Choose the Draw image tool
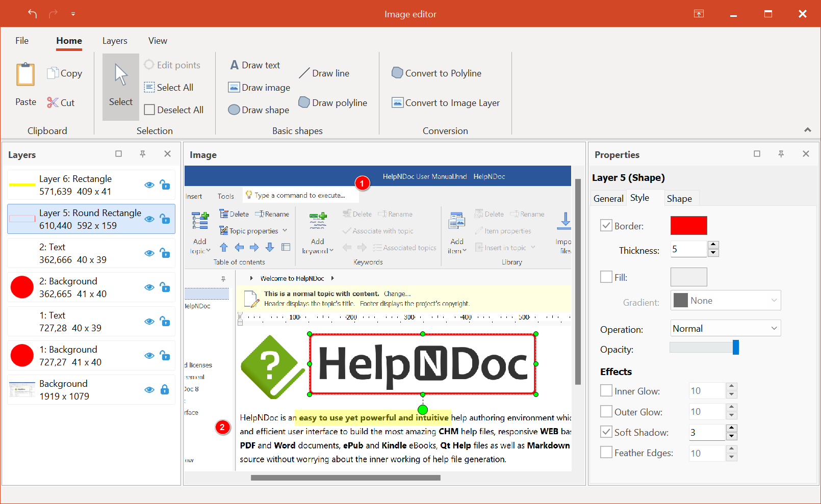 pos(260,87)
